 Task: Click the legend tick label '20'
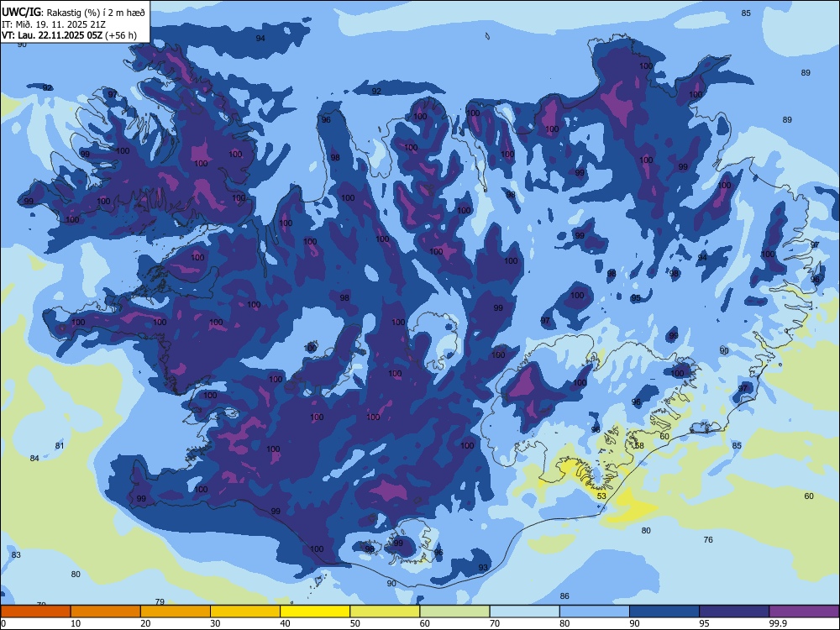click(145, 623)
